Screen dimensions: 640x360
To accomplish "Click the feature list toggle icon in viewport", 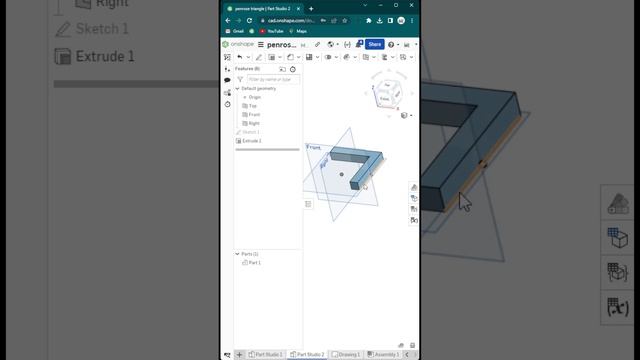I will click(x=308, y=204).
